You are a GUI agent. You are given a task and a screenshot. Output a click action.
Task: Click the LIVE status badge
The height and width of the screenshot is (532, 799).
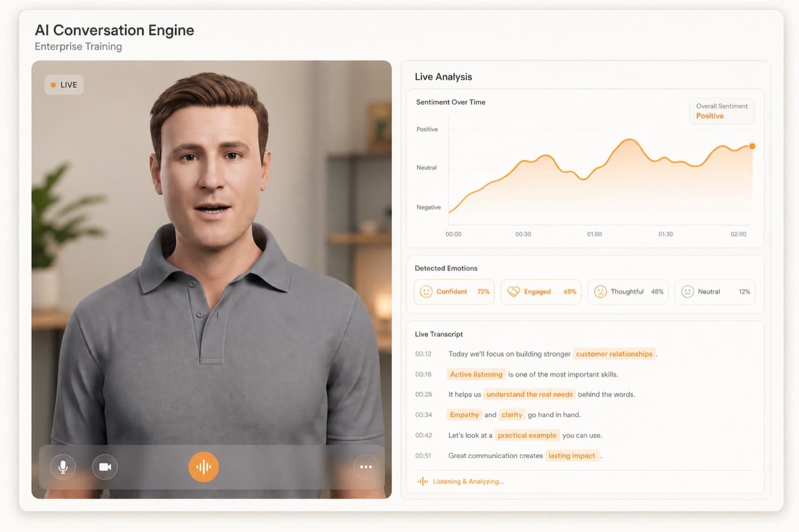[64, 85]
